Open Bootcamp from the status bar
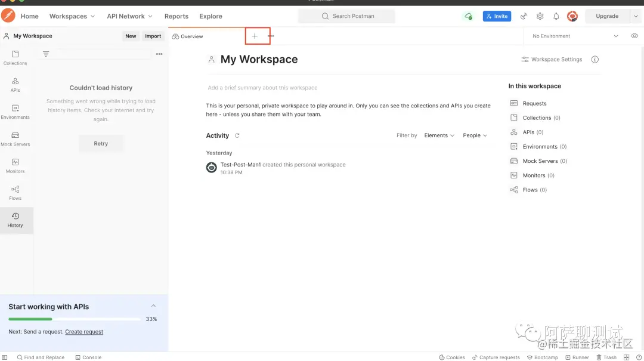 [542, 357]
